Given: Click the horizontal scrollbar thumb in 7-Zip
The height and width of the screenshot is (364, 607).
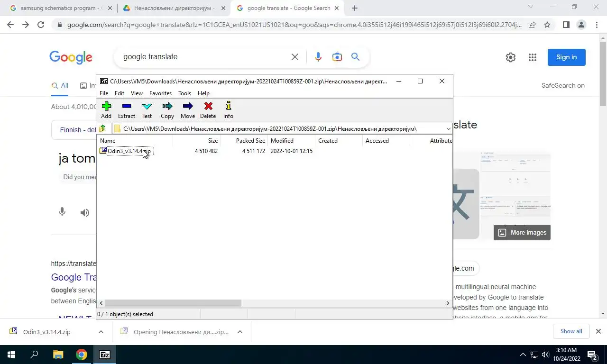Looking at the screenshot, I should [x=173, y=303].
